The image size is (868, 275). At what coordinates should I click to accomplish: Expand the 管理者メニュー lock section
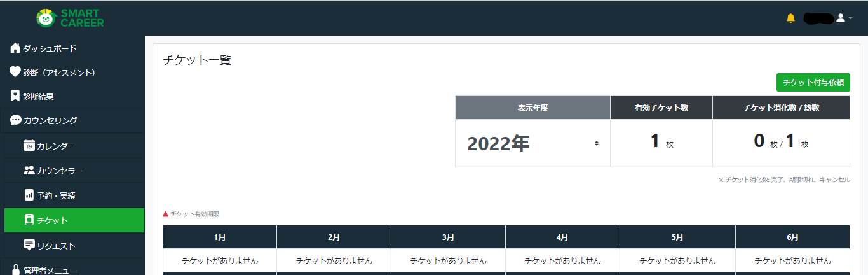click(x=72, y=270)
